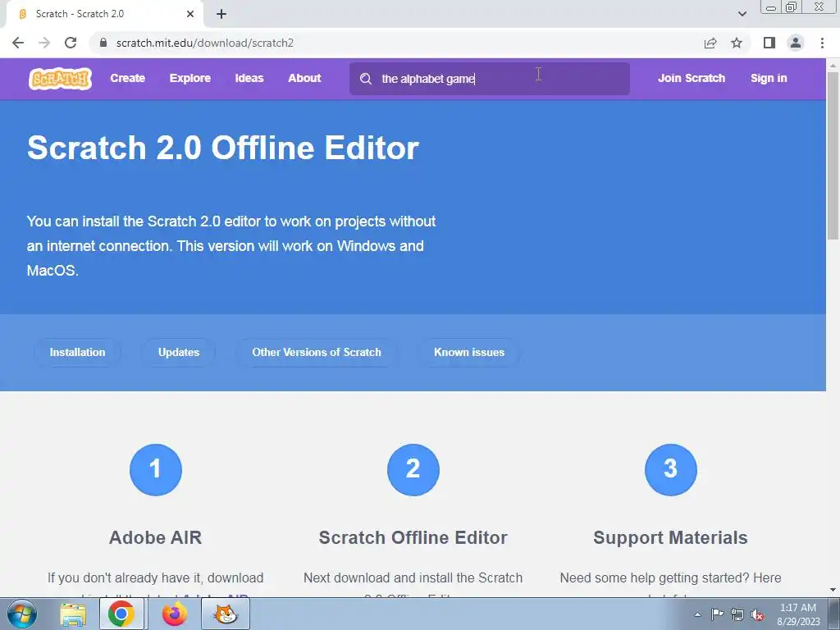Click muted volume tray icon
Viewport: 840px width, 630px height.
(x=757, y=614)
